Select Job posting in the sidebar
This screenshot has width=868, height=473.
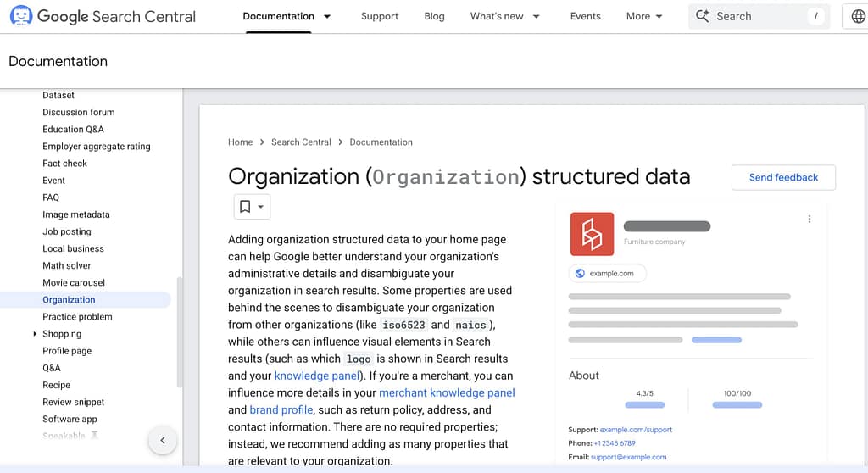coord(67,231)
